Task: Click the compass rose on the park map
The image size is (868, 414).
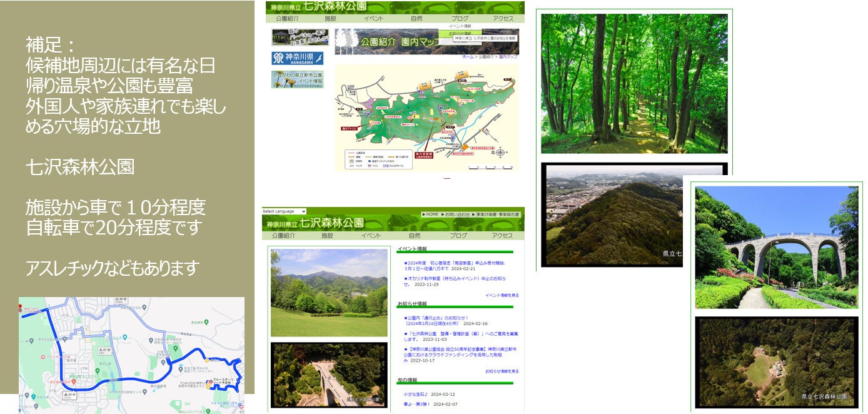Action: [500, 152]
